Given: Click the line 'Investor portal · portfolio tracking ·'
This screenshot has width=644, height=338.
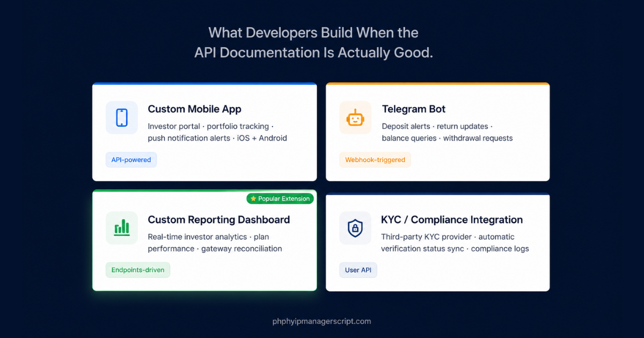Looking at the screenshot, I should tap(211, 127).
